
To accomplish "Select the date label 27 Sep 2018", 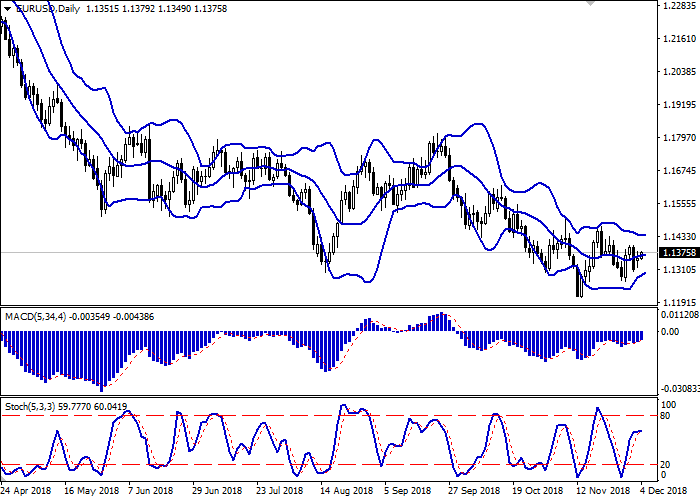I will 473,491.
